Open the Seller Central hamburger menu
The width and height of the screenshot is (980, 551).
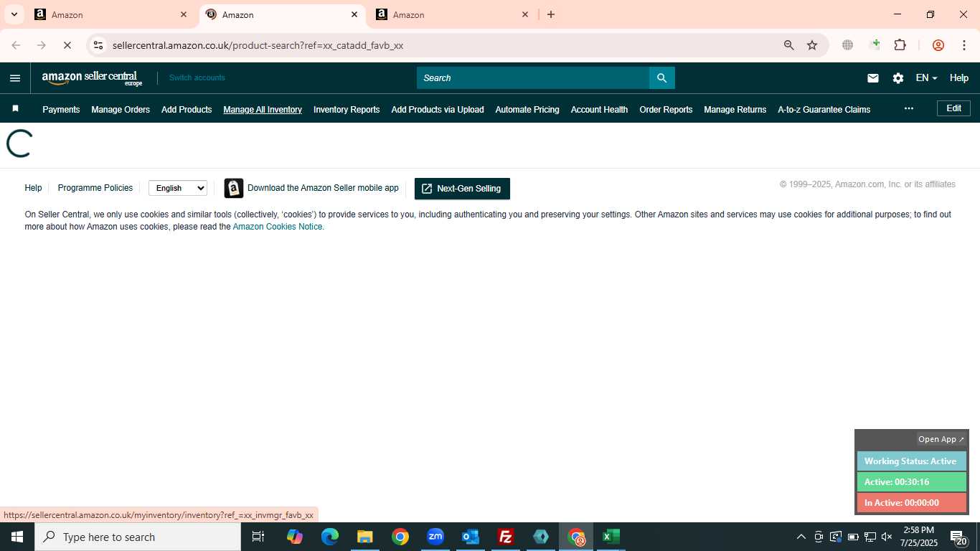[x=15, y=78]
